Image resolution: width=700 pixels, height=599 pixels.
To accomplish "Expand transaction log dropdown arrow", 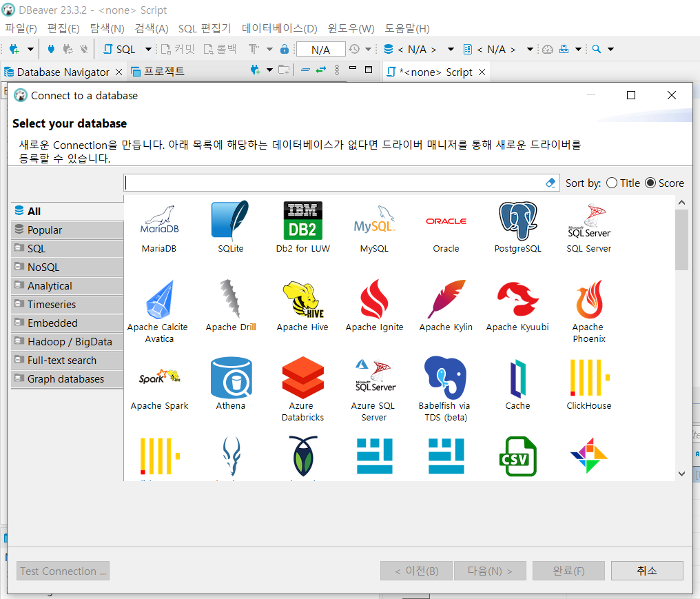I will click(369, 49).
